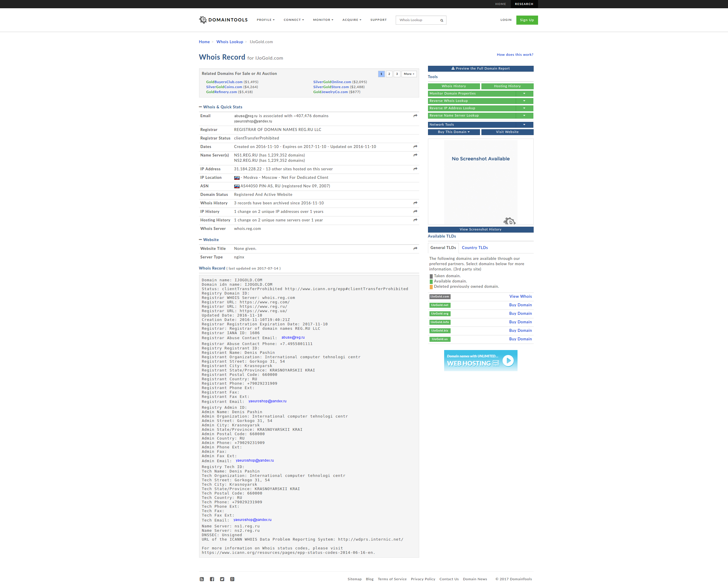Open the Terms of Service footer link
The width and height of the screenshot is (728, 587).
[x=392, y=579]
